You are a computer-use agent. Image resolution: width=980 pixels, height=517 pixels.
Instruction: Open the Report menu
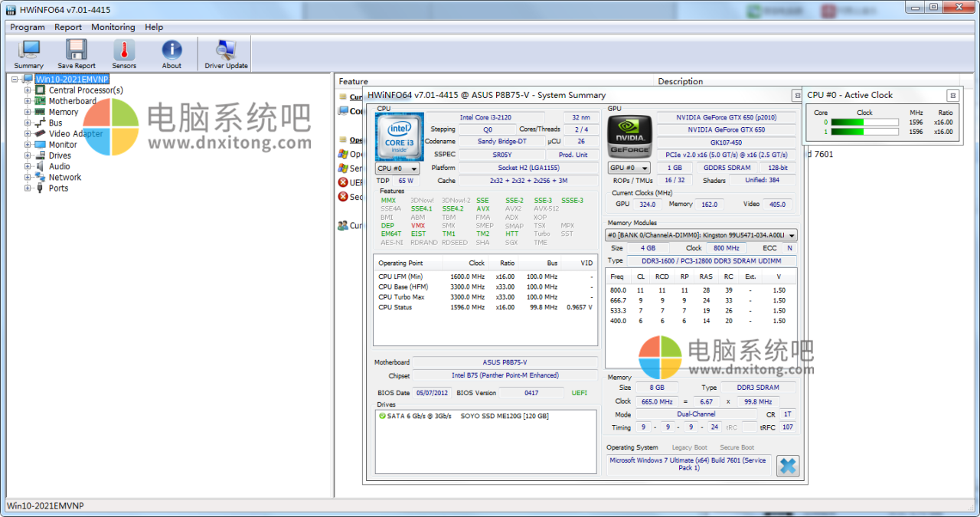68,27
